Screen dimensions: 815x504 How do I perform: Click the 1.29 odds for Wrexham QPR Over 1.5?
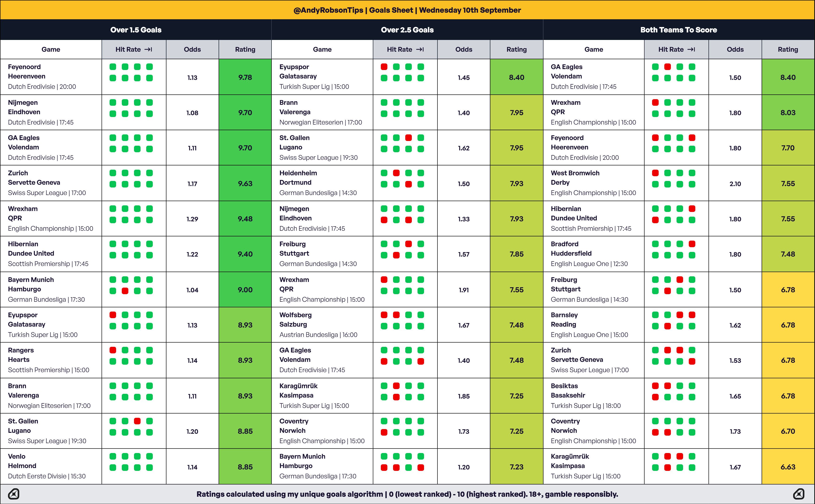point(193,219)
